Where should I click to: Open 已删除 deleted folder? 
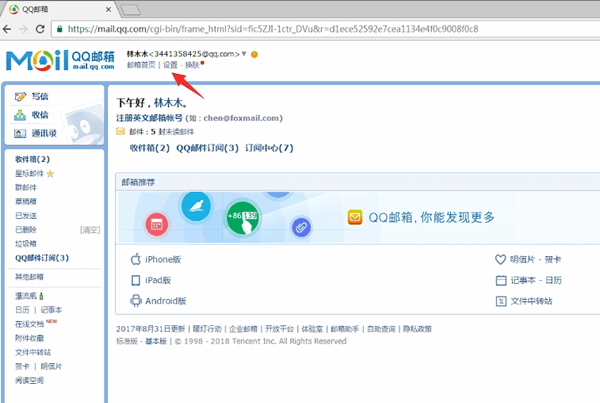(26, 230)
